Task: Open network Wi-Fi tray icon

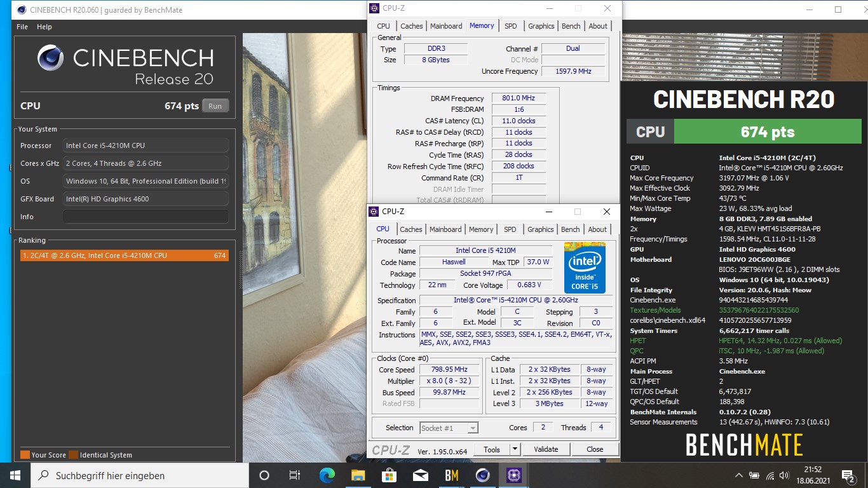Action: [x=770, y=475]
